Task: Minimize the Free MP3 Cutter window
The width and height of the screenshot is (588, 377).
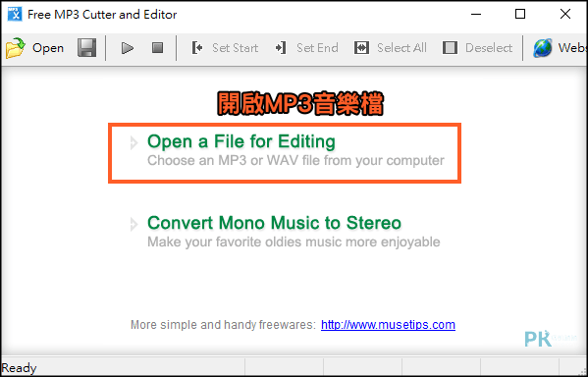Action: tap(475, 15)
